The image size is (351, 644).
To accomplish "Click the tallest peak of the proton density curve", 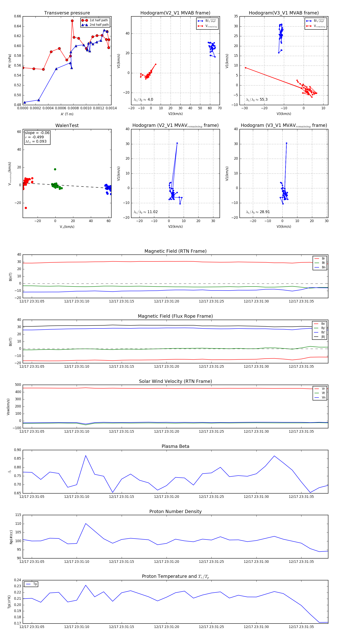I will click(x=86, y=524).
